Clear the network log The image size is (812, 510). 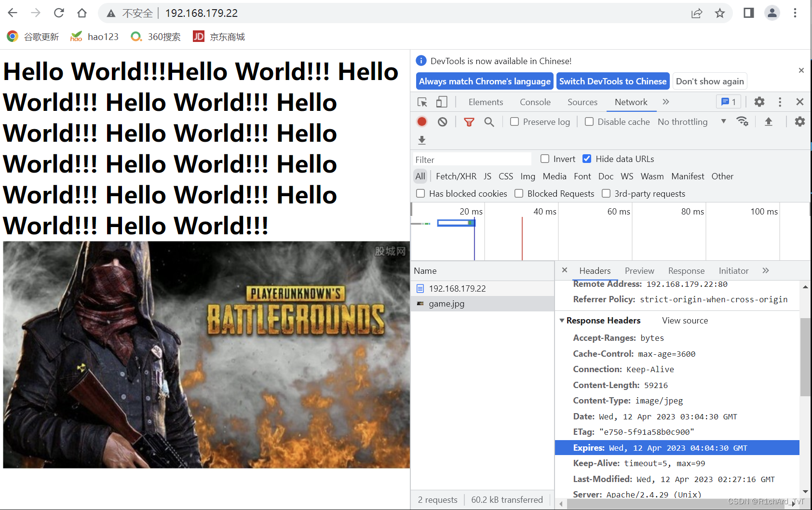click(443, 122)
